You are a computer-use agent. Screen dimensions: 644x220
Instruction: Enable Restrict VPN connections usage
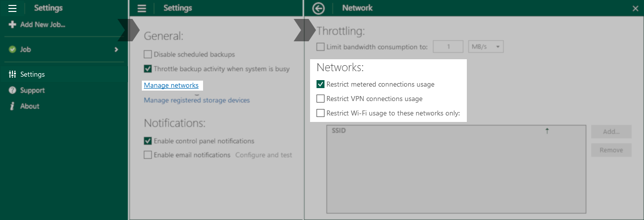click(321, 99)
